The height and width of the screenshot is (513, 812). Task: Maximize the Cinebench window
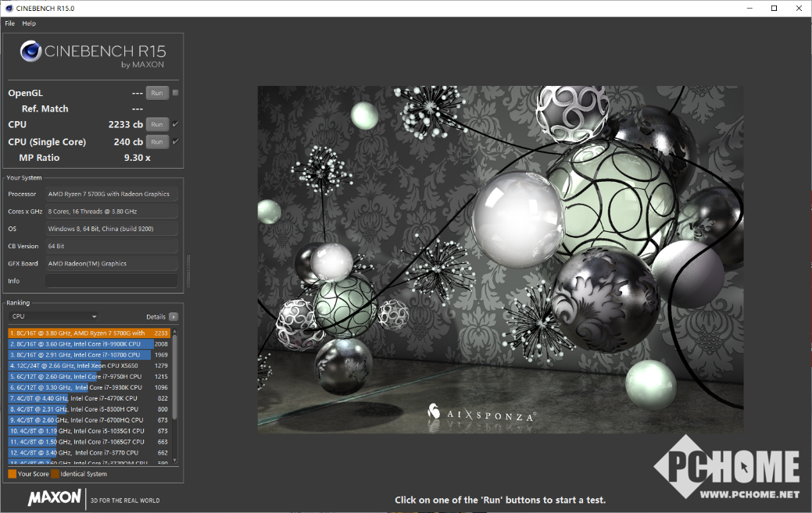click(x=774, y=9)
